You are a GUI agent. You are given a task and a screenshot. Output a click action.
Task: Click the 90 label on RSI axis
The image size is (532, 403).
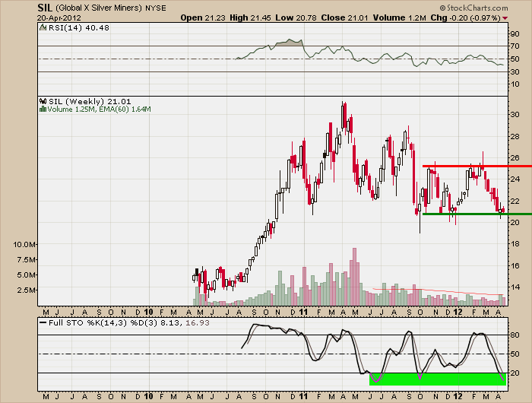tap(515, 33)
